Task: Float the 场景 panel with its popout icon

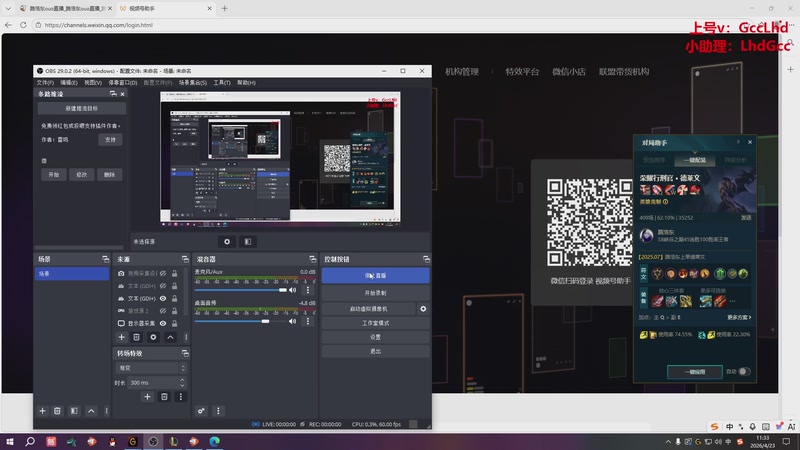Action: click(105, 259)
